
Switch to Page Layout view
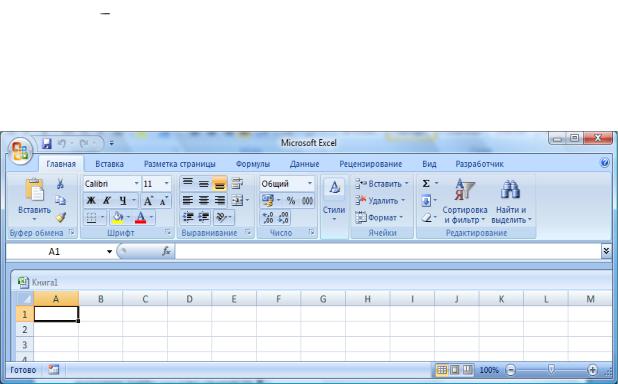click(455, 370)
